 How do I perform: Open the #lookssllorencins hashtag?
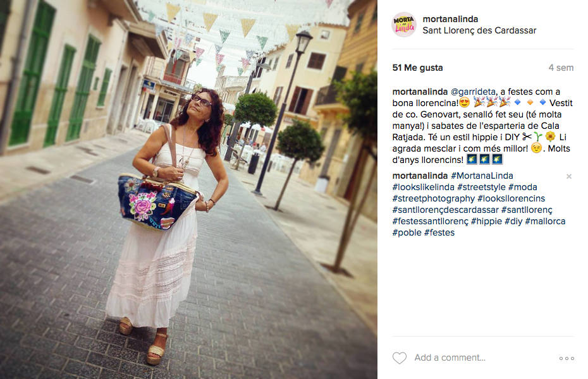[511, 198]
